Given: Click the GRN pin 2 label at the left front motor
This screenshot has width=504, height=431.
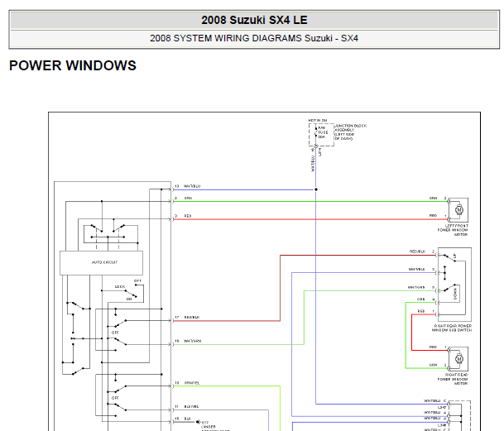Looking at the screenshot, I should (438, 199).
